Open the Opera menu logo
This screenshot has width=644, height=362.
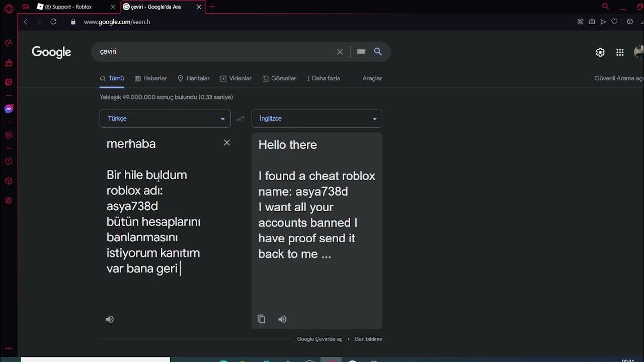pyautogui.click(x=9, y=8)
